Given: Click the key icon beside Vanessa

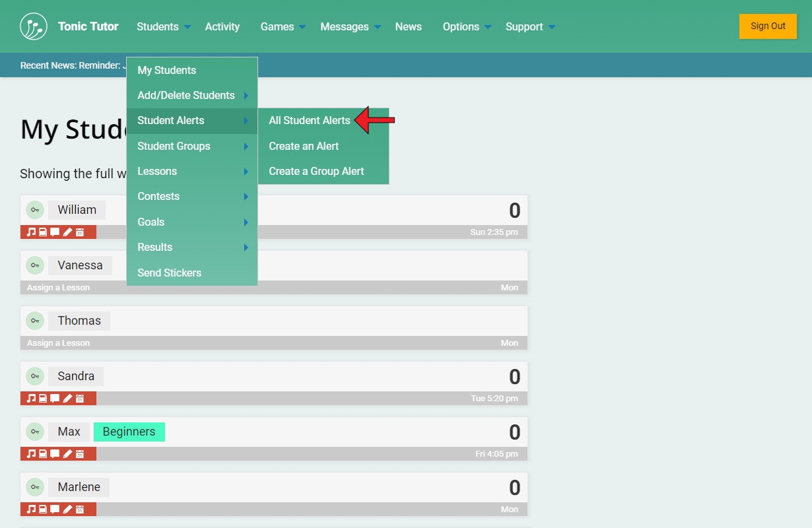Looking at the screenshot, I should click(35, 265).
